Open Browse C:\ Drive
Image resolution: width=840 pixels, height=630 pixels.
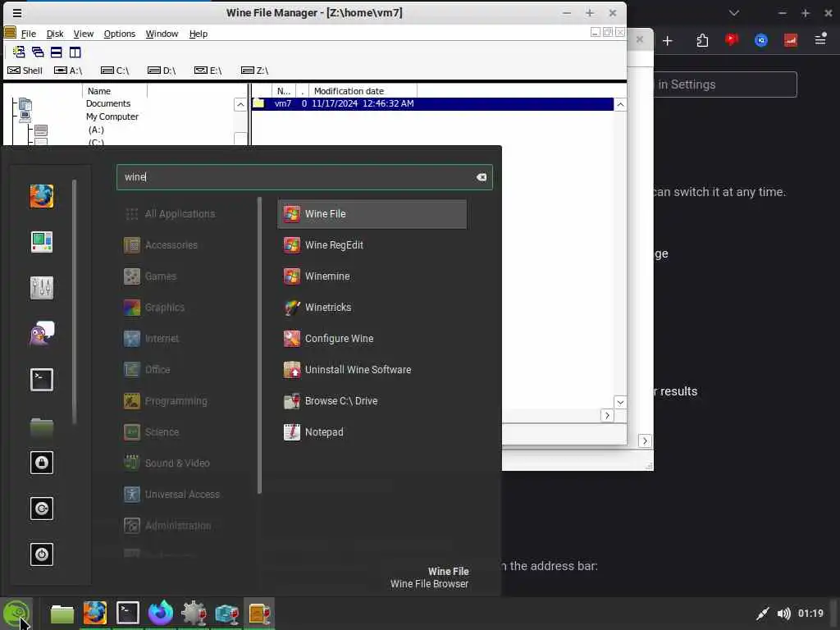tap(372, 400)
